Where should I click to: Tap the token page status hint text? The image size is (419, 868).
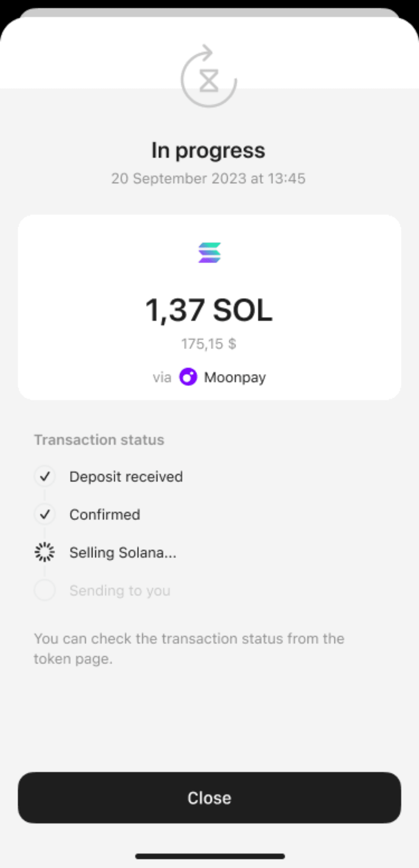[x=189, y=648]
